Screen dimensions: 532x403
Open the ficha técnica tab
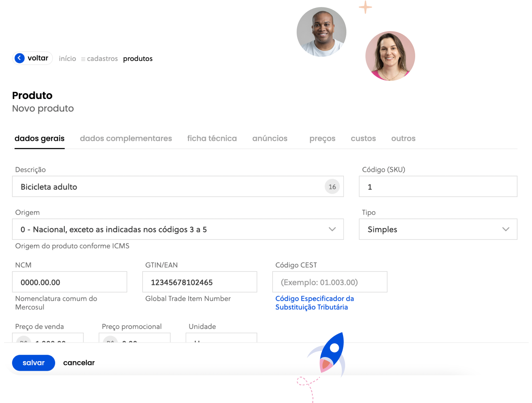[x=212, y=138]
